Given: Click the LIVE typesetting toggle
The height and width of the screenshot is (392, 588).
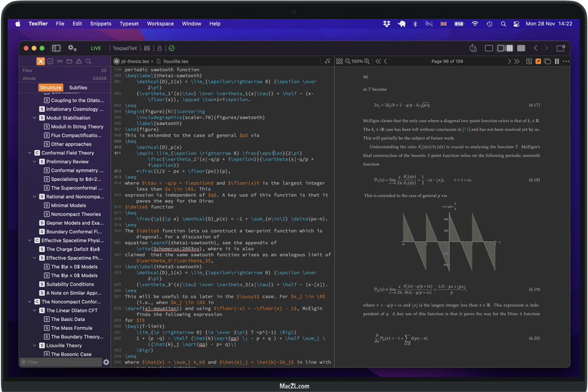Looking at the screenshot, I should pos(96,48).
